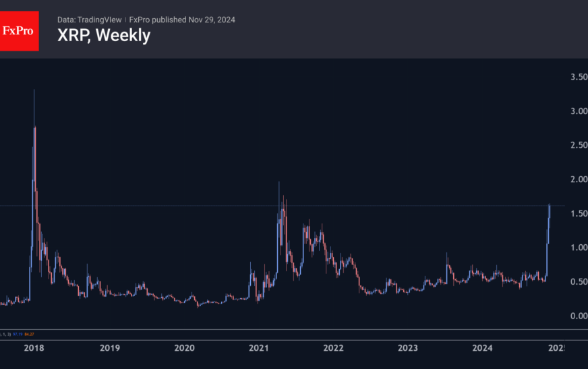Click the 2018 label on time axis

pyautogui.click(x=34, y=348)
